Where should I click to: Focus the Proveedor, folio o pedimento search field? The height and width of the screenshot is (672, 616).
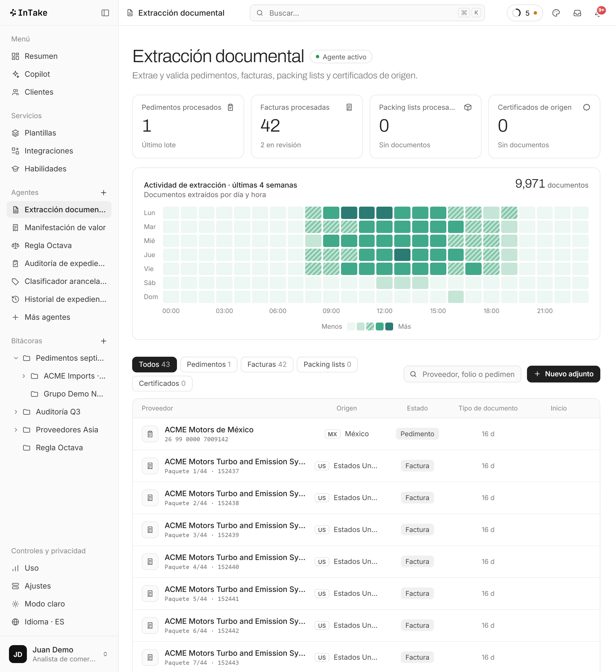click(x=462, y=374)
